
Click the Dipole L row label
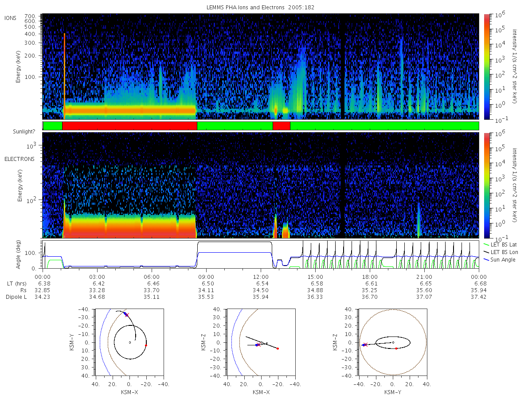(16, 297)
